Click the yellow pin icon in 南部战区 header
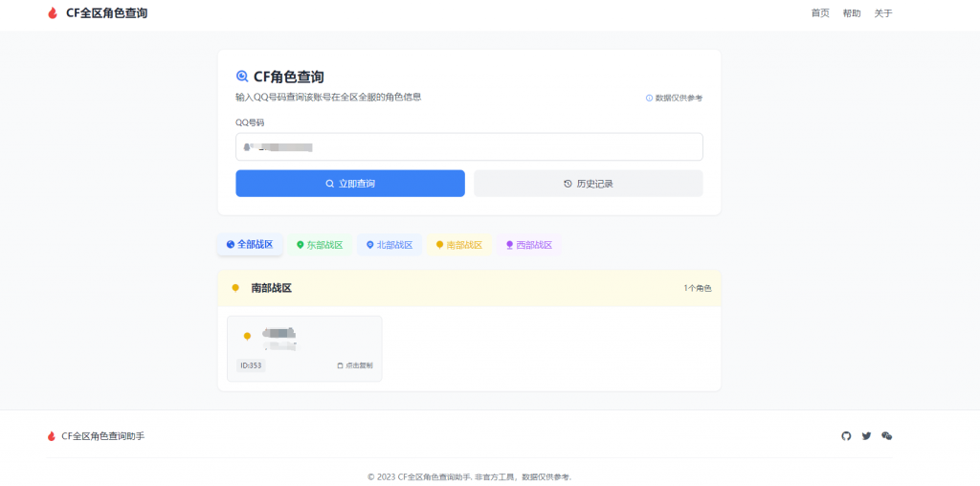Viewport: 980px width, 486px height. click(x=235, y=288)
